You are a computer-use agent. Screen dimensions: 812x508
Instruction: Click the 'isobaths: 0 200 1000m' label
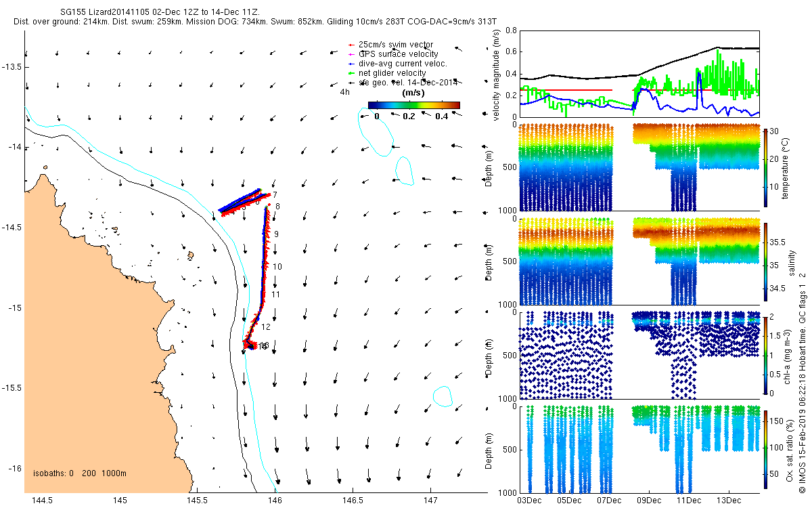pos(80,473)
